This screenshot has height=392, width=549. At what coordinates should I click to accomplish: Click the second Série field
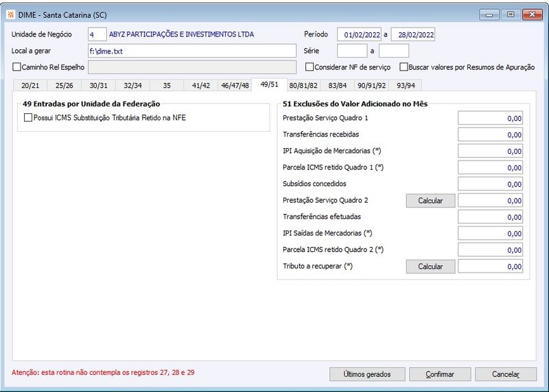tap(394, 51)
